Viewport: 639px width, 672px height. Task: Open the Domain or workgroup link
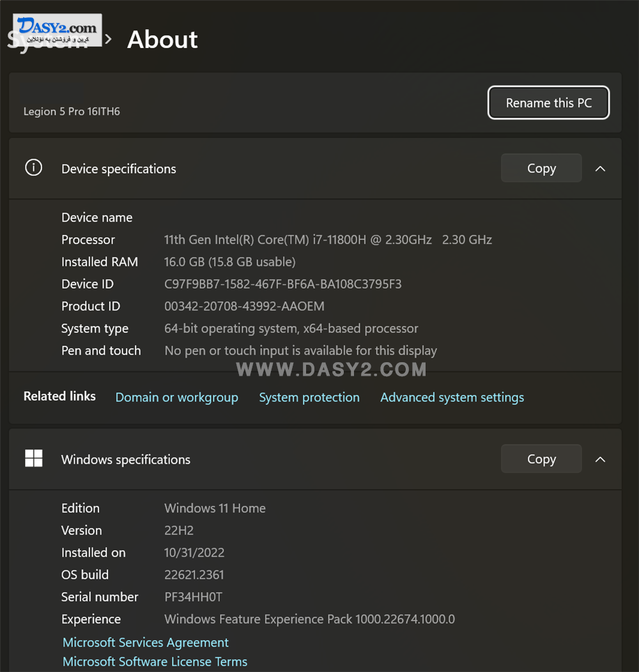177,397
